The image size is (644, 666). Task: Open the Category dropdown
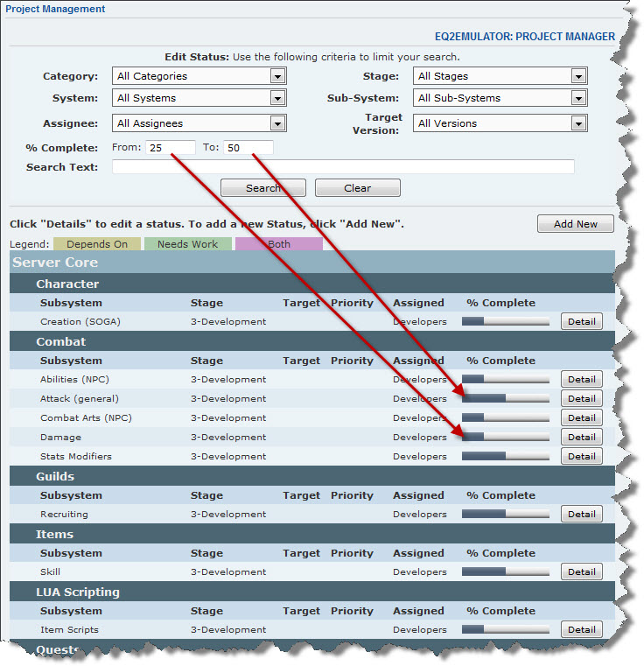point(199,76)
